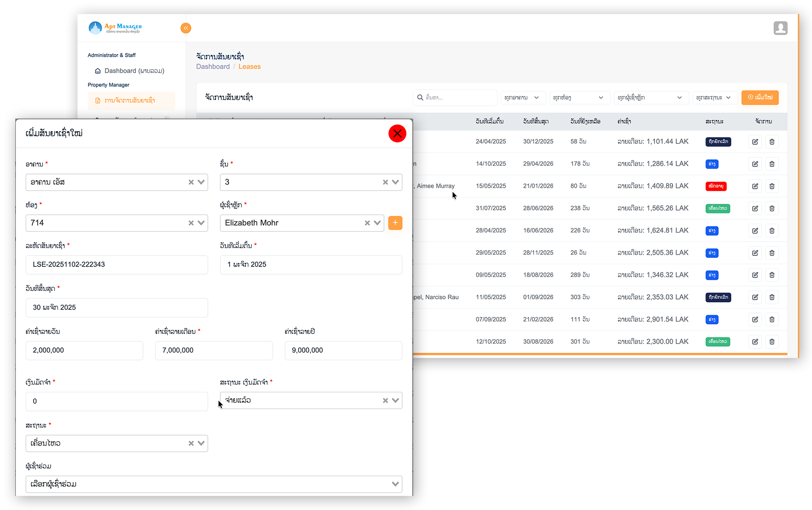This screenshot has height=510, width=812.
Task: Open the ທຸກສະຖານະ status filter dropdown
Action: (x=714, y=97)
